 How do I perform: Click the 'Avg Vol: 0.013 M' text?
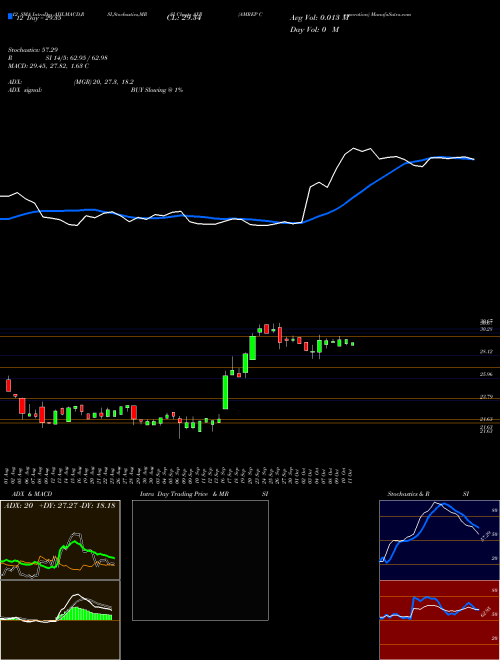click(x=319, y=18)
